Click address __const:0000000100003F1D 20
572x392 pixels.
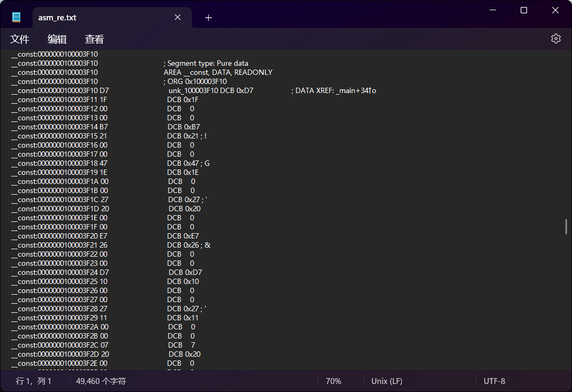click(60, 209)
